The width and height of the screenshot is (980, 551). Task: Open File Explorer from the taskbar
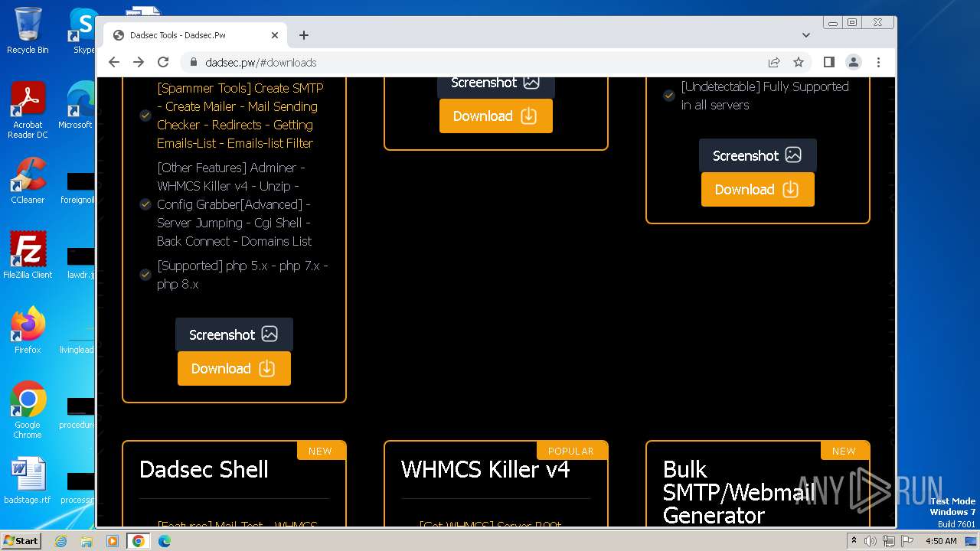pos(87,541)
